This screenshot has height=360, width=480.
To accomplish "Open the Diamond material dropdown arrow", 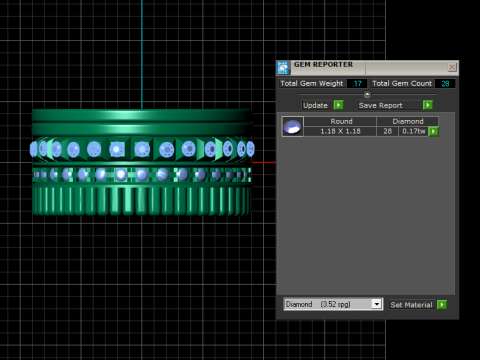I will click(x=377, y=304).
